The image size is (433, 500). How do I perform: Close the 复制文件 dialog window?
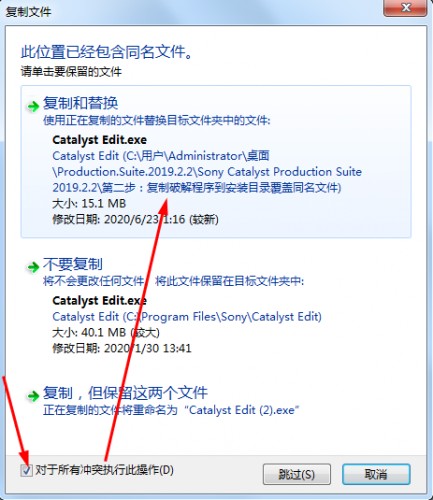tap(405, 8)
